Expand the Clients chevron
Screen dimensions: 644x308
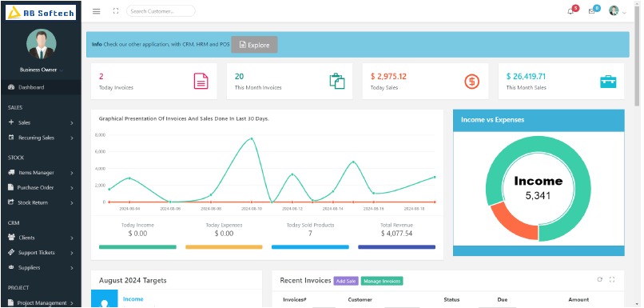point(72,238)
